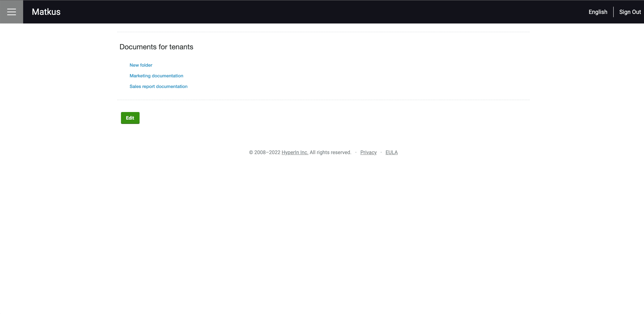Screen dimensions: 644x314
Task: Click the dotted separator above Edit button
Action: click(323, 100)
